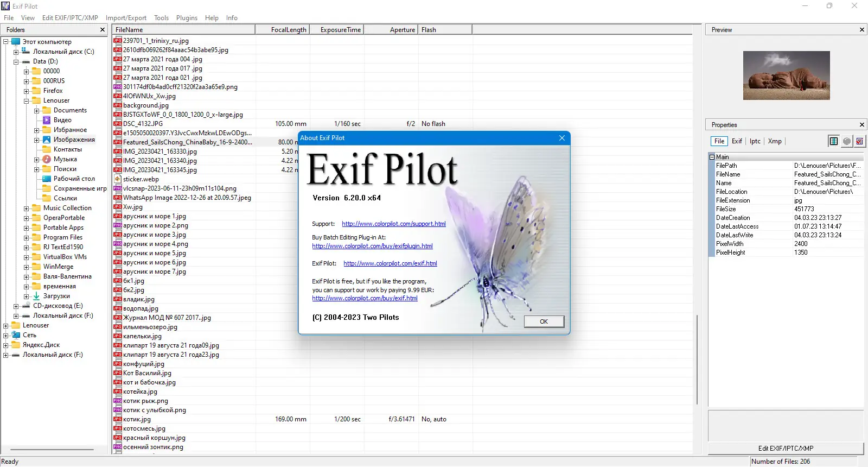Open the Plugins menu
This screenshot has width=868, height=467.
(187, 18)
